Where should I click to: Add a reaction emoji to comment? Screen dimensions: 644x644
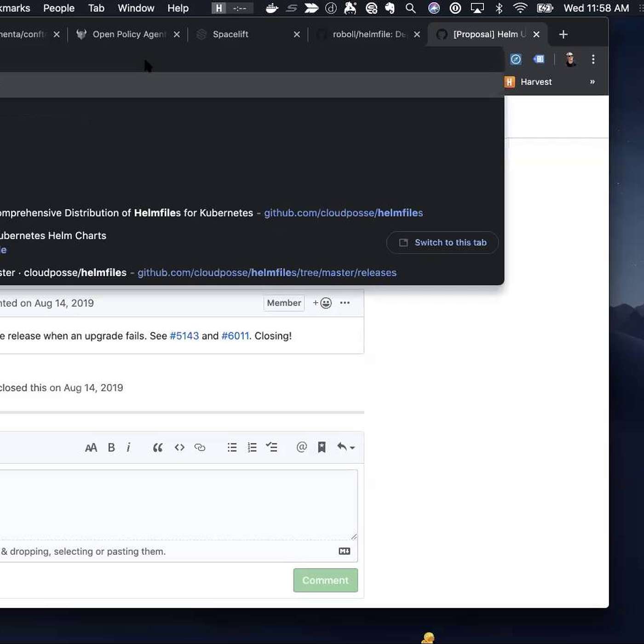[x=322, y=303]
